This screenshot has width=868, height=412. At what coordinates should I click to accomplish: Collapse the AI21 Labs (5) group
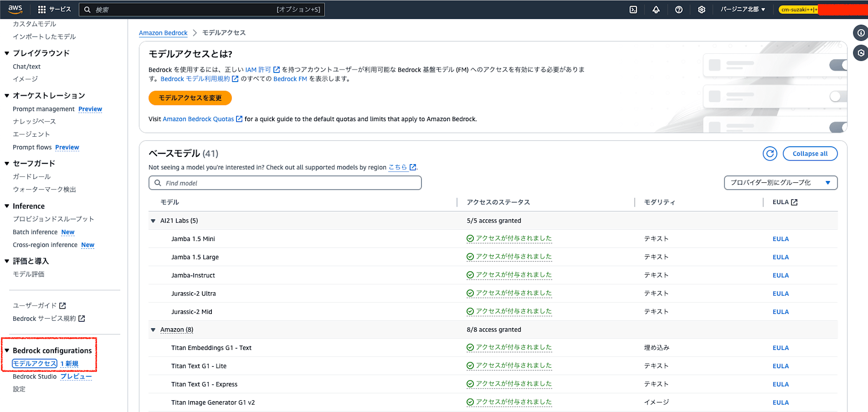pyautogui.click(x=153, y=221)
